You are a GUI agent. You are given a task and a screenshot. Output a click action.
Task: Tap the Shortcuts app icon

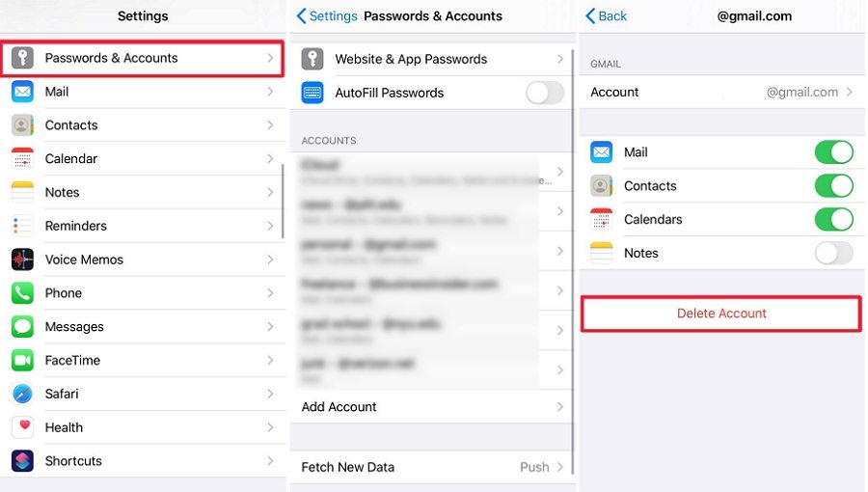coord(23,461)
